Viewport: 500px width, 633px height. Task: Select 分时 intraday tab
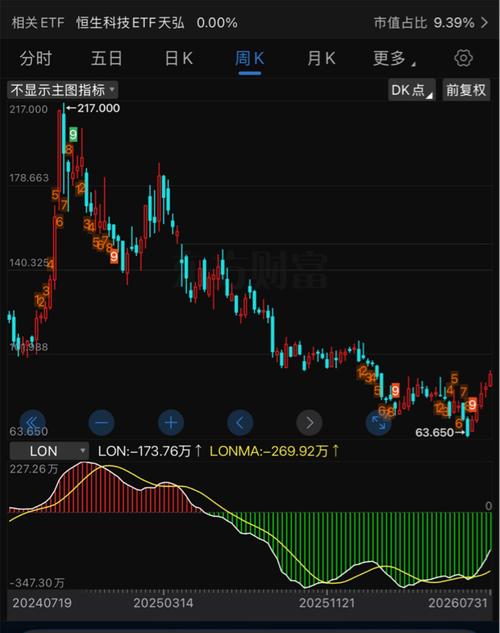(x=36, y=59)
